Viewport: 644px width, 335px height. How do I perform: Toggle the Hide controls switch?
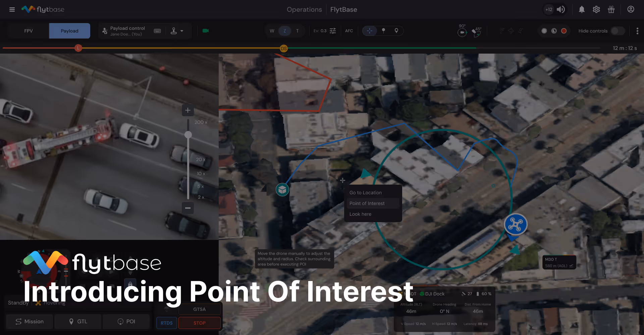coord(618,31)
